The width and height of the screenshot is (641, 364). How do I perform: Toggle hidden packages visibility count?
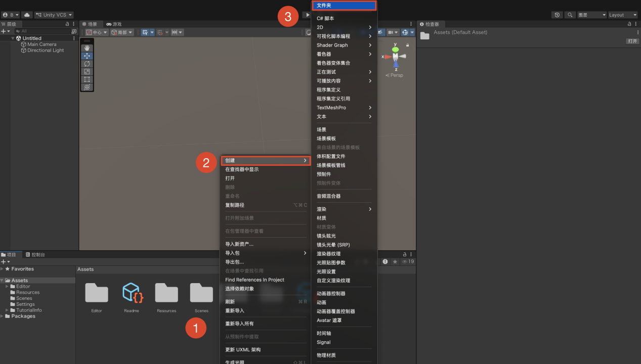(408, 262)
